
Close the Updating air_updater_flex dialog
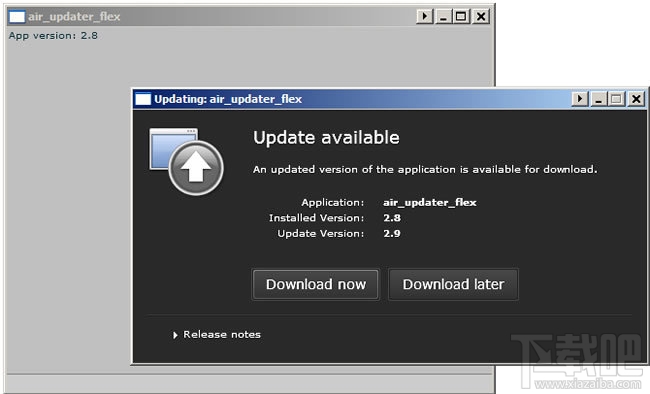coord(636,99)
